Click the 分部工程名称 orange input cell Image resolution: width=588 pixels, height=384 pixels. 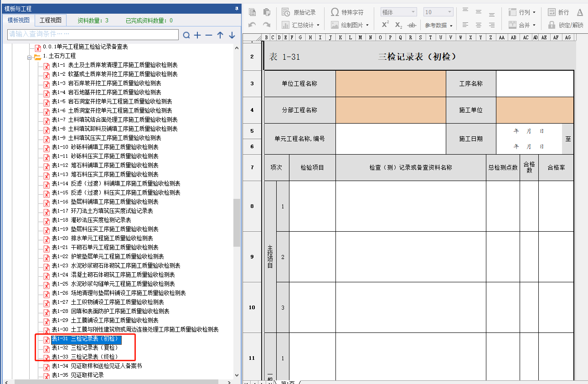391,110
